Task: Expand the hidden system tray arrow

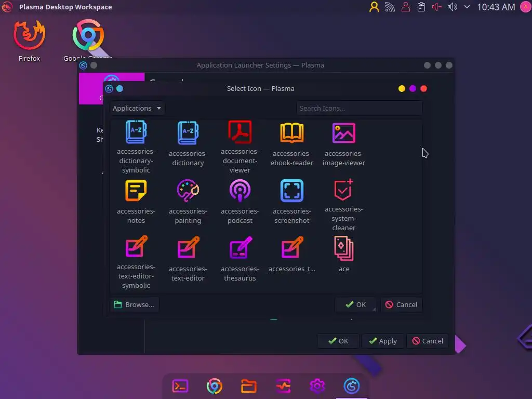Action: [x=467, y=7]
